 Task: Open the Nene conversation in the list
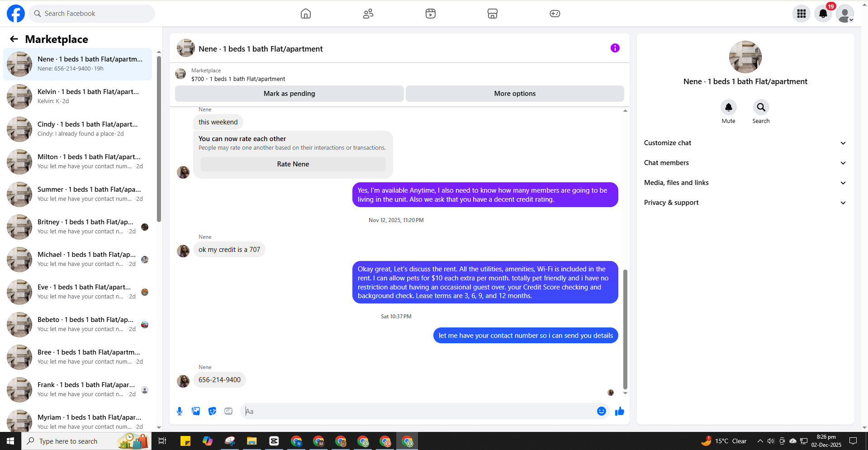click(78, 64)
